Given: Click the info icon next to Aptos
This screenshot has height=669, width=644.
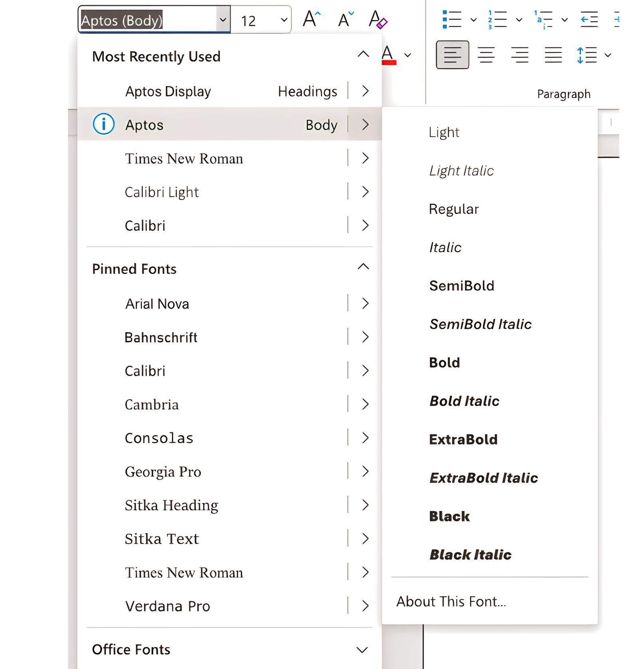Looking at the screenshot, I should click(x=103, y=124).
